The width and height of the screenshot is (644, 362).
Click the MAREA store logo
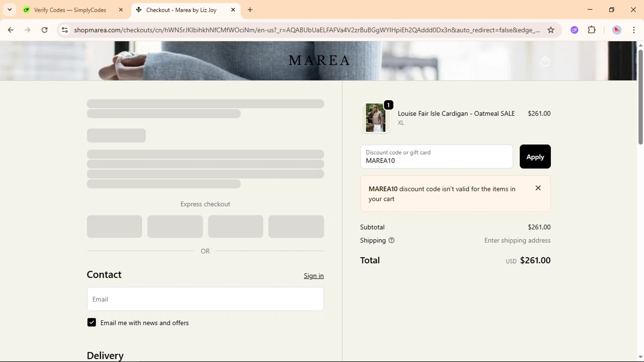click(x=319, y=61)
